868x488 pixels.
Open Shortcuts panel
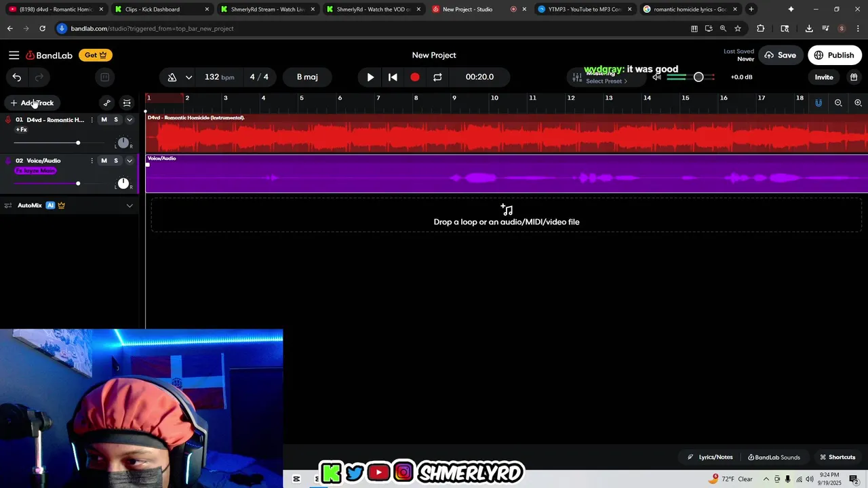pyautogui.click(x=837, y=457)
